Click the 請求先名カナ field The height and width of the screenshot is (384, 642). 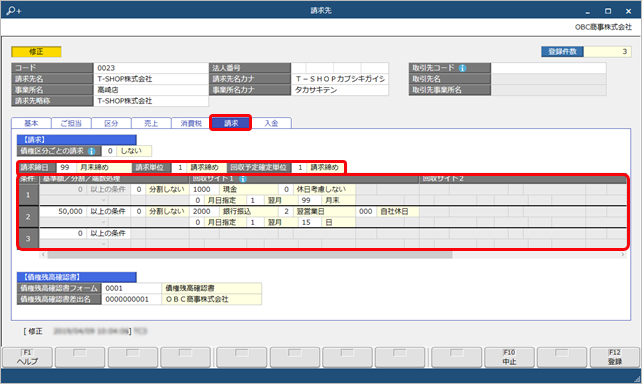(x=339, y=79)
